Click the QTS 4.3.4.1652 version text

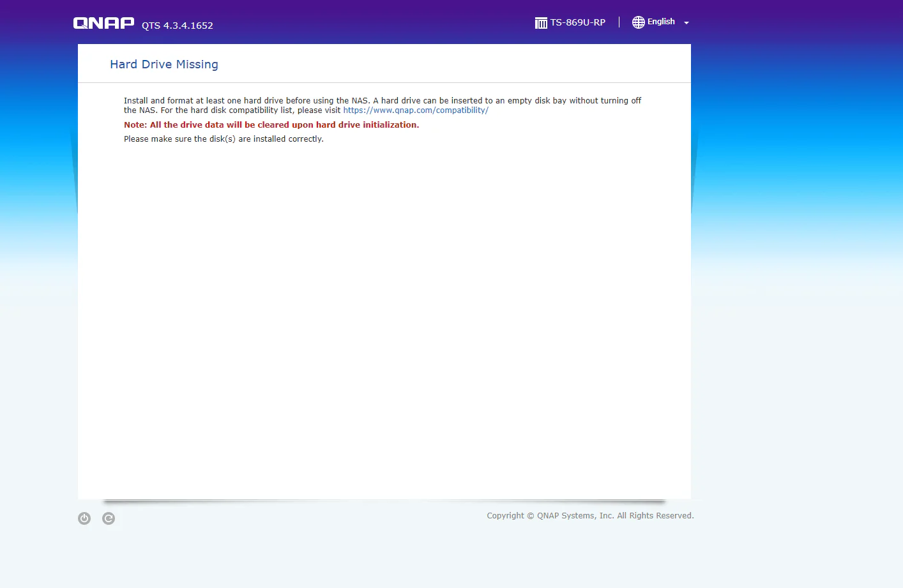click(178, 26)
